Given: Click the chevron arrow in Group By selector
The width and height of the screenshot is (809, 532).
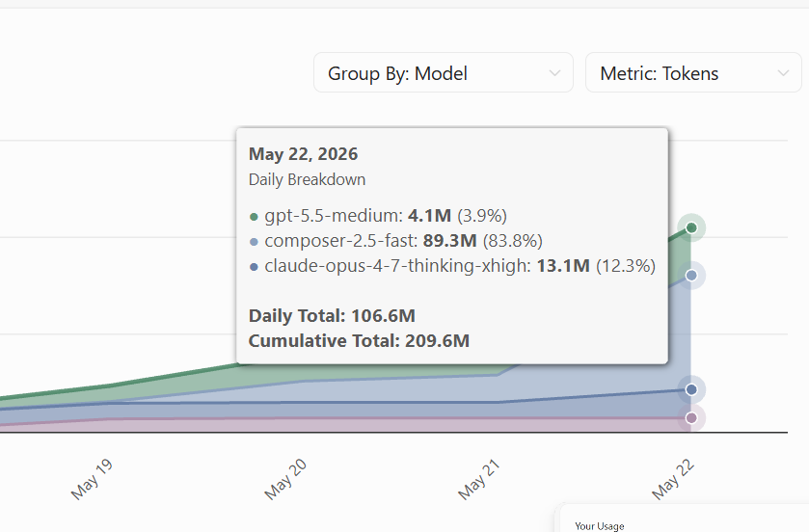Looking at the screenshot, I should 554,73.
